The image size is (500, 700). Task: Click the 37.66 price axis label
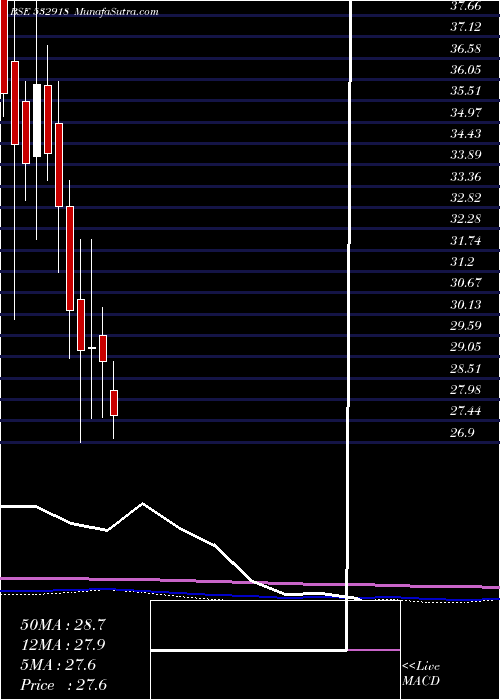[465, 6]
